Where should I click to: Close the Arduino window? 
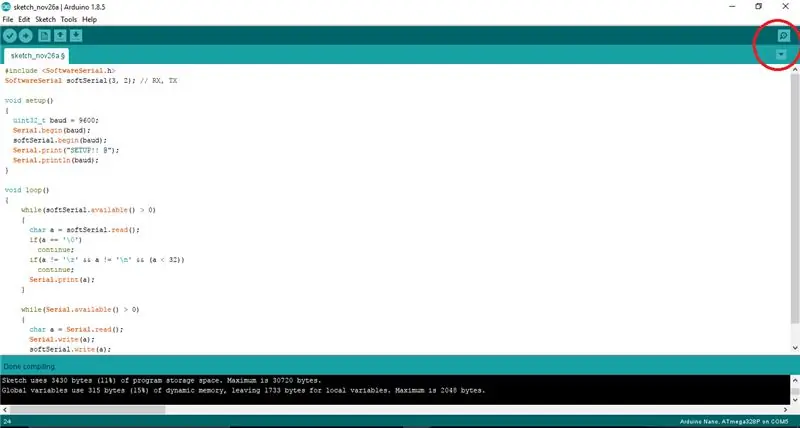[785, 7]
